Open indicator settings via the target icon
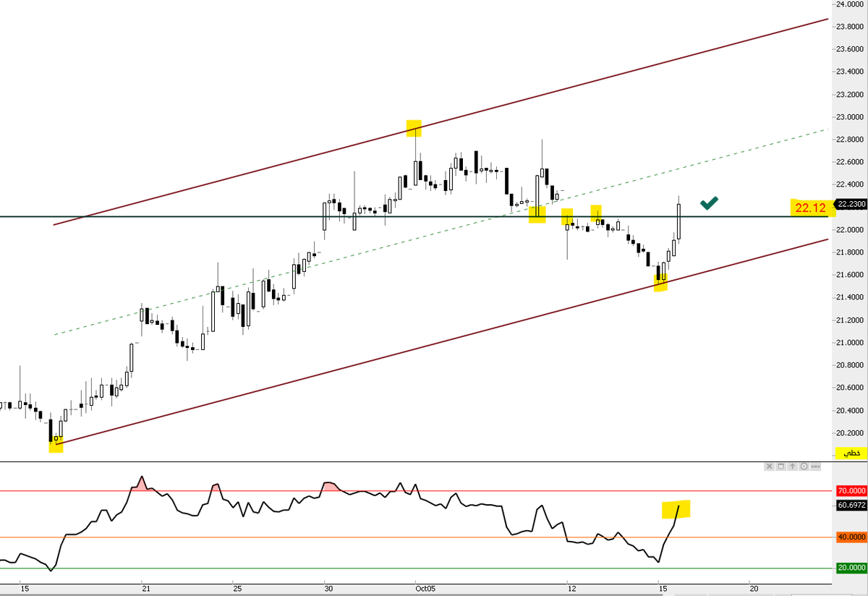 click(x=804, y=467)
